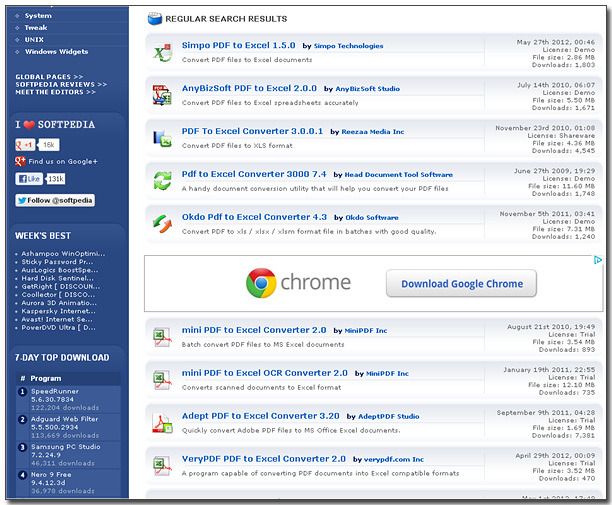612x505 pixels.
Task: Open Okdo Pdf to Excel Converter 4.3 link
Action: [254, 217]
